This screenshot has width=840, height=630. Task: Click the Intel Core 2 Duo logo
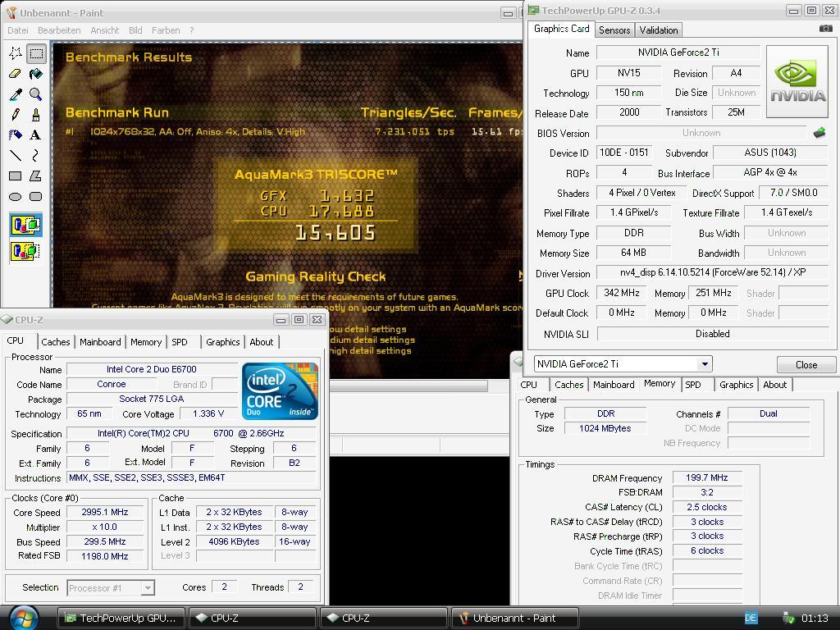point(280,391)
